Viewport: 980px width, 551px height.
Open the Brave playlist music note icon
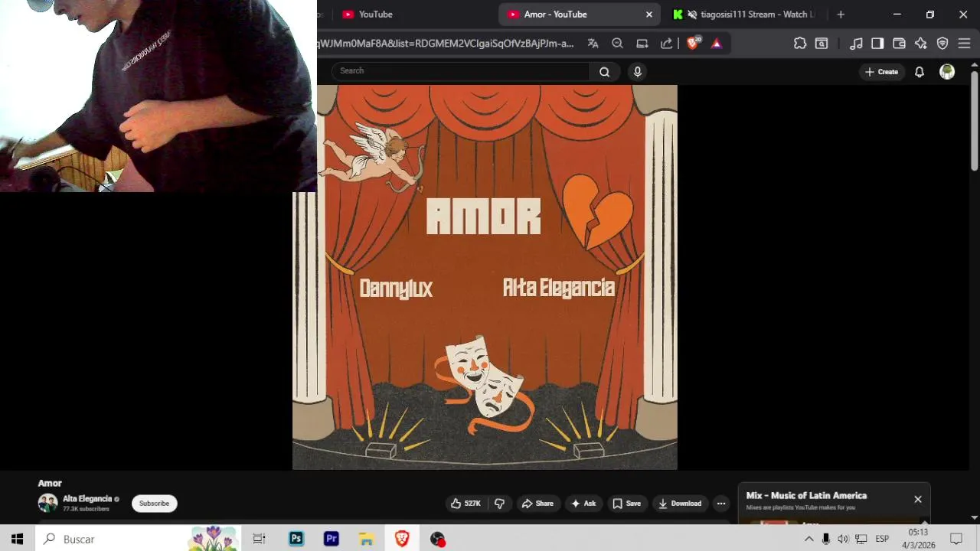pyautogui.click(x=857, y=44)
